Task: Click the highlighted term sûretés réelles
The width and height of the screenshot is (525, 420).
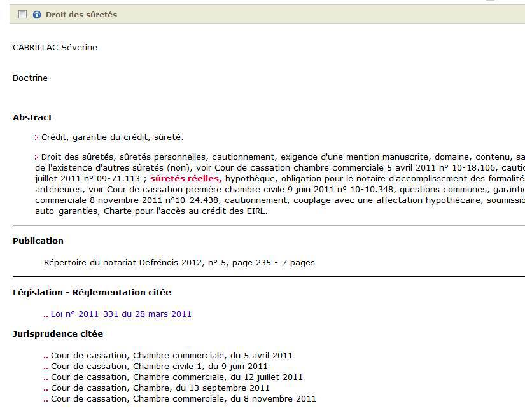Action: click(x=185, y=179)
